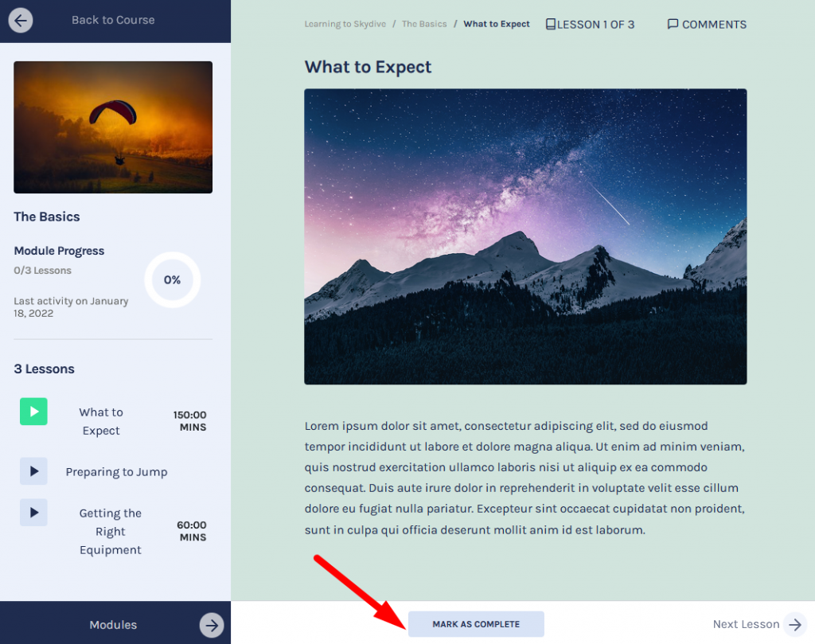Select What to Expect lesson title
Screen dimensions: 815x644
[x=101, y=422]
